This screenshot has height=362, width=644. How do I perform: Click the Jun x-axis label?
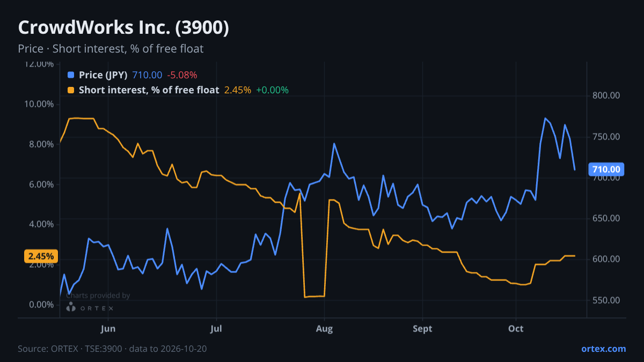(x=108, y=328)
